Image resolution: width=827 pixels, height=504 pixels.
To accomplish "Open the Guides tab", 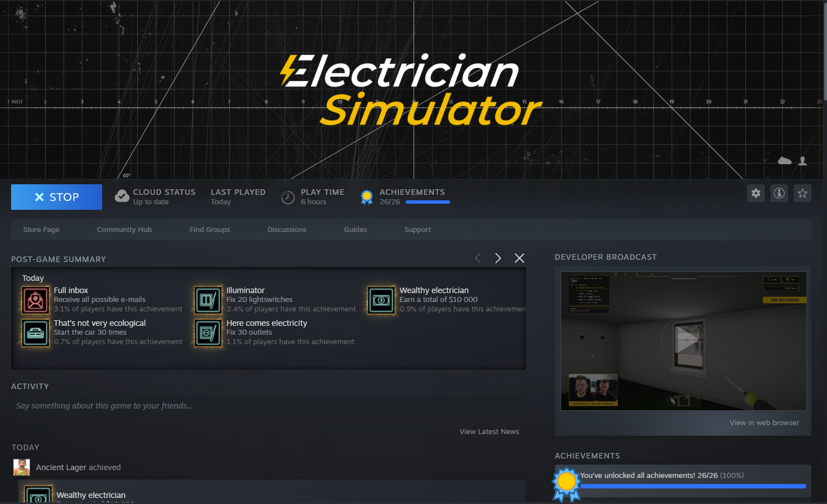I will [356, 229].
